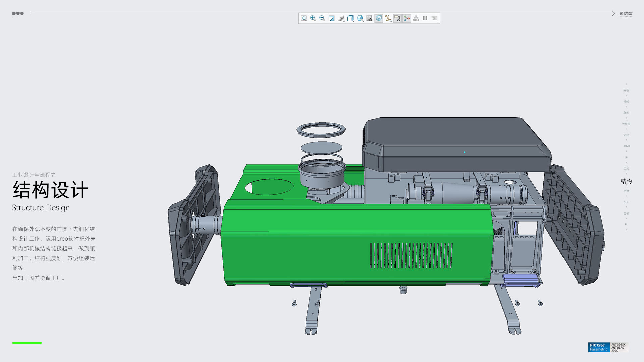Open the rendering appearance sphere dropdown
Viewport: 644px width, 362px height.
coord(341,18)
